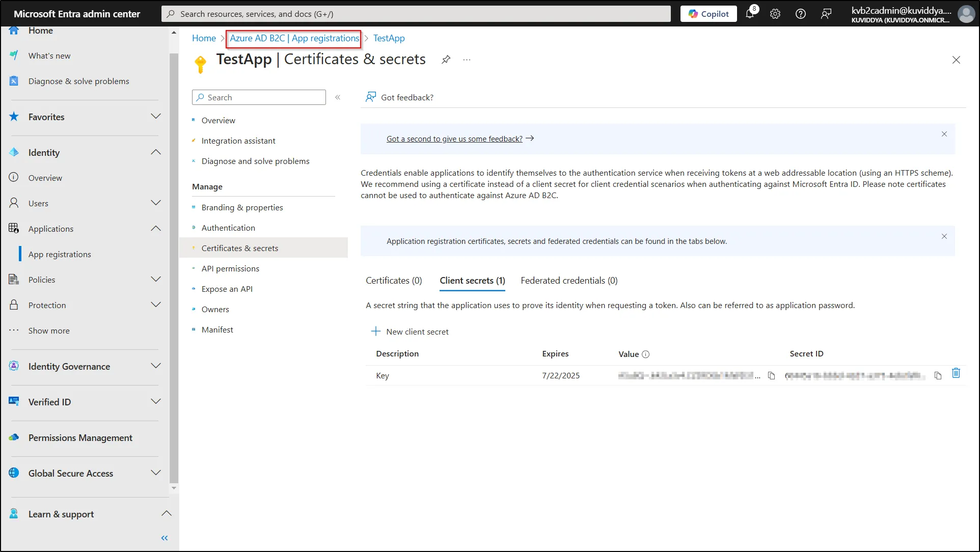Select the Federated credentials tab
The width and height of the screenshot is (980, 552).
point(569,280)
